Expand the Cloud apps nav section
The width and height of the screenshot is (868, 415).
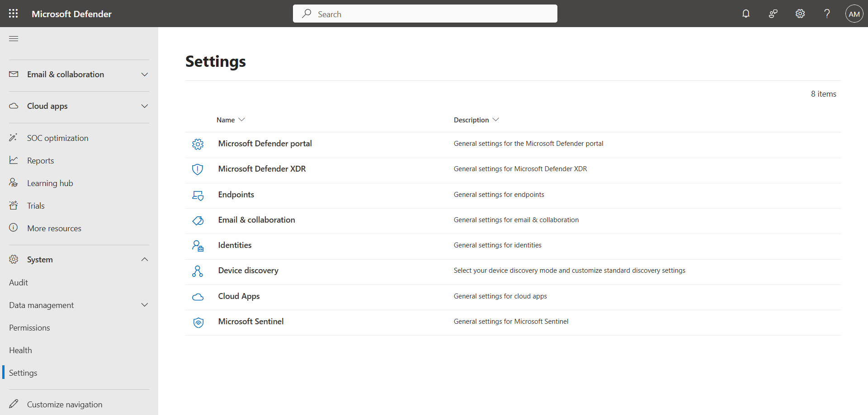click(144, 106)
